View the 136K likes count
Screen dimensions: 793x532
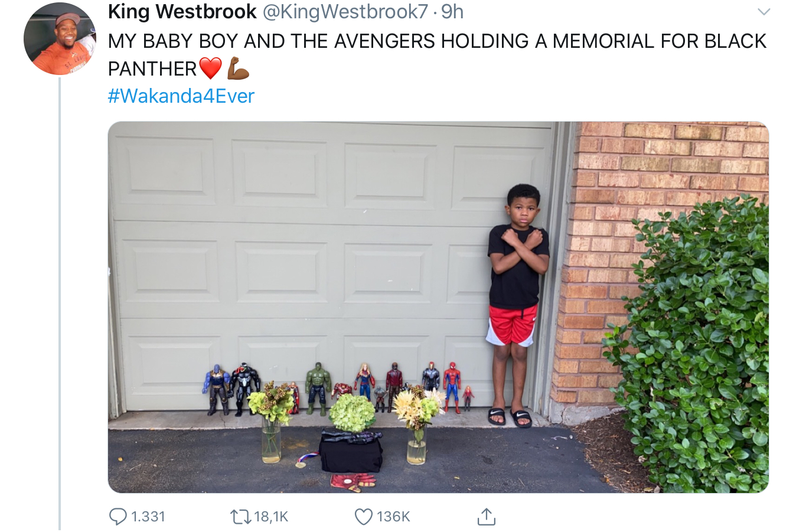point(393,517)
